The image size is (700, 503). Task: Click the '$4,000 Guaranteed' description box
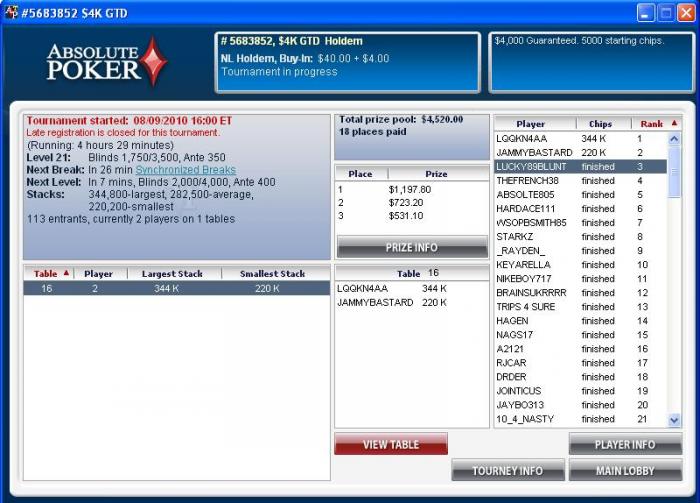[591, 62]
